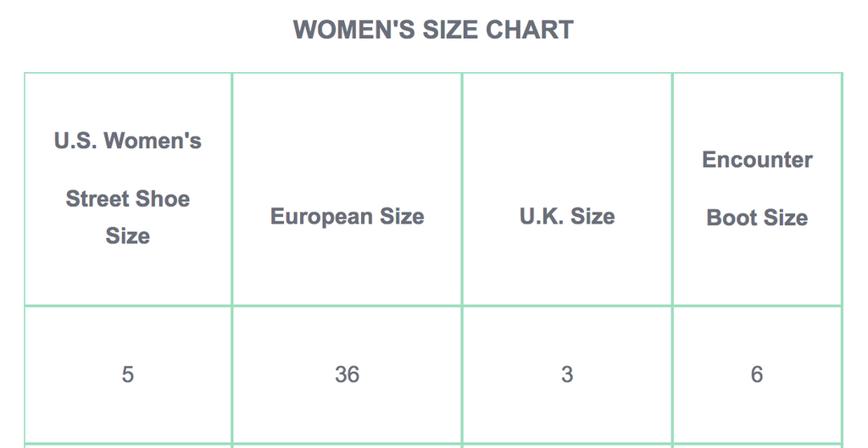Click the word SIZE in the title
Image resolution: width=868 pixels, height=448 pixels.
click(451, 30)
